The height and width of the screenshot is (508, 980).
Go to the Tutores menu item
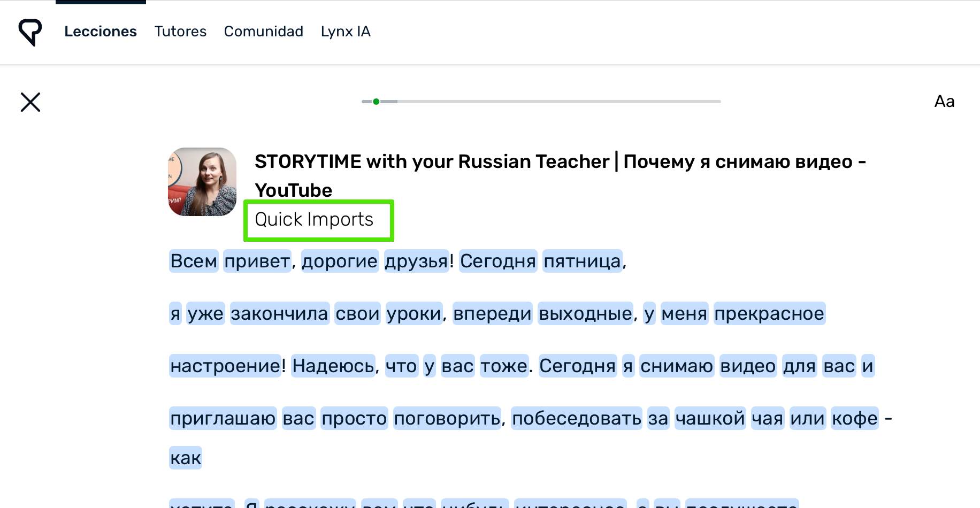(x=180, y=32)
